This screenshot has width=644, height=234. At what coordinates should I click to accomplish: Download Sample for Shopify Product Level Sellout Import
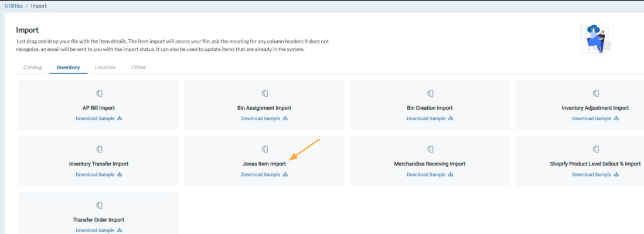[x=591, y=174]
